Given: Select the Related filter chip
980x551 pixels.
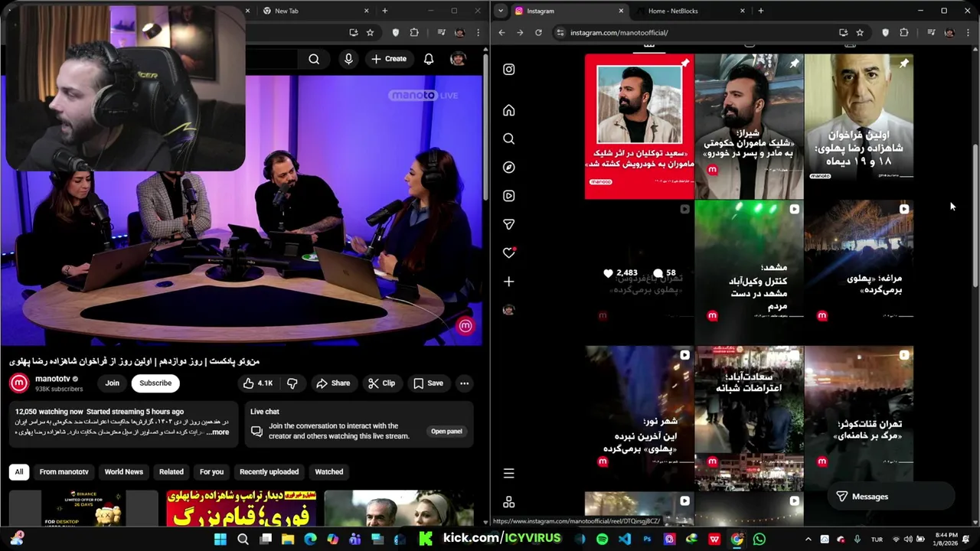Looking at the screenshot, I should (x=171, y=472).
